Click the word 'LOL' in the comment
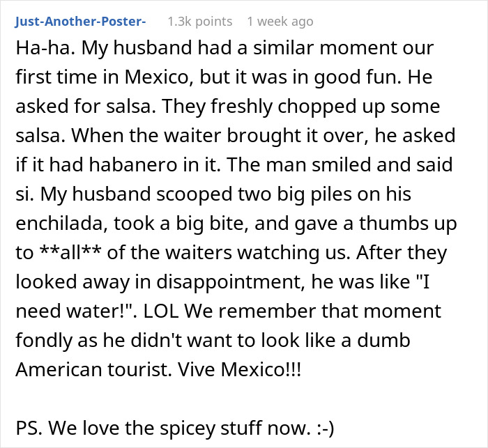The width and height of the screenshot is (488, 448). 161,311
